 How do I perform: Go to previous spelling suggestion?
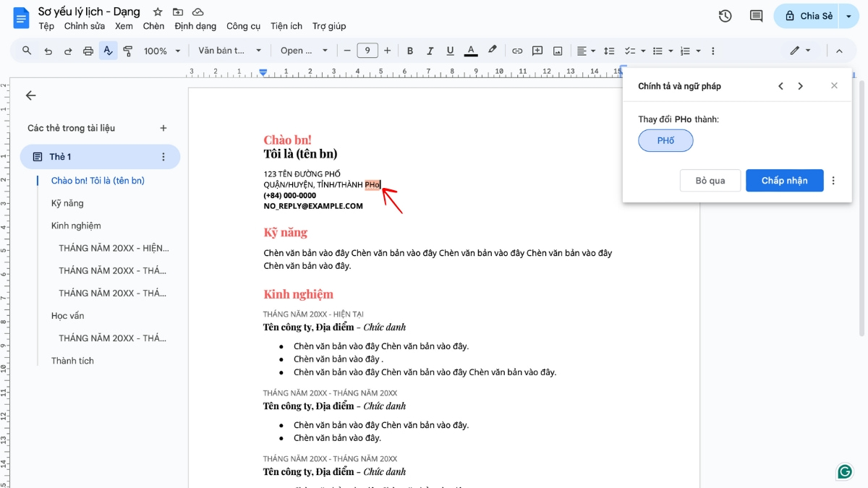click(x=780, y=86)
